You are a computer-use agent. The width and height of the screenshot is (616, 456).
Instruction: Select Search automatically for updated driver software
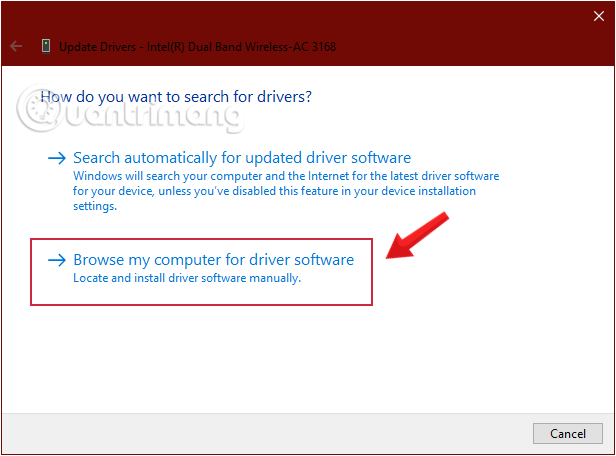(242, 158)
